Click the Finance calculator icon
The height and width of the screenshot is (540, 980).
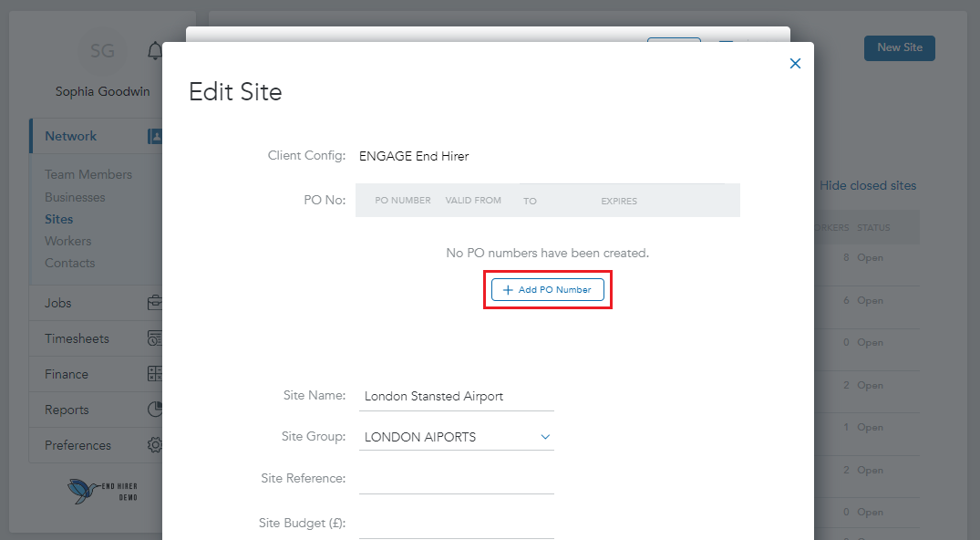point(155,374)
